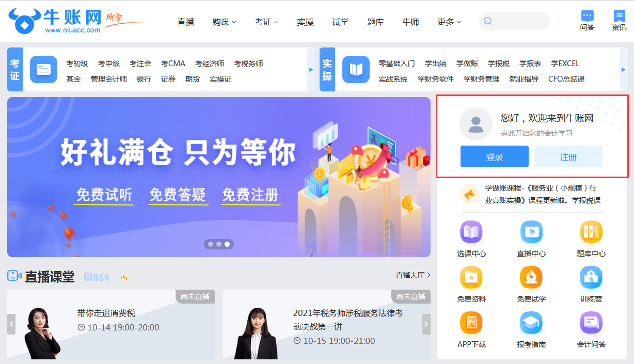Select the third banner carousel dot
The height and width of the screenshot is (364, 634).
tap(228, 244)
